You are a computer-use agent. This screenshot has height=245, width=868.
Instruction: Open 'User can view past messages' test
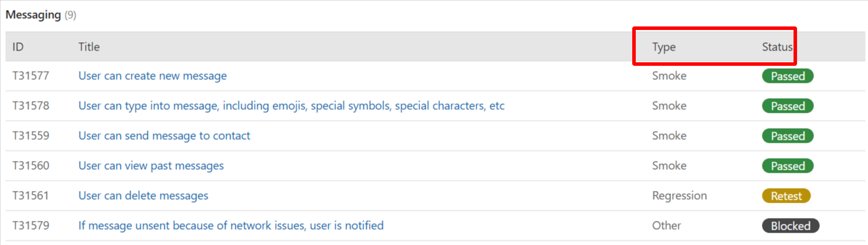(x=151, y=166)
